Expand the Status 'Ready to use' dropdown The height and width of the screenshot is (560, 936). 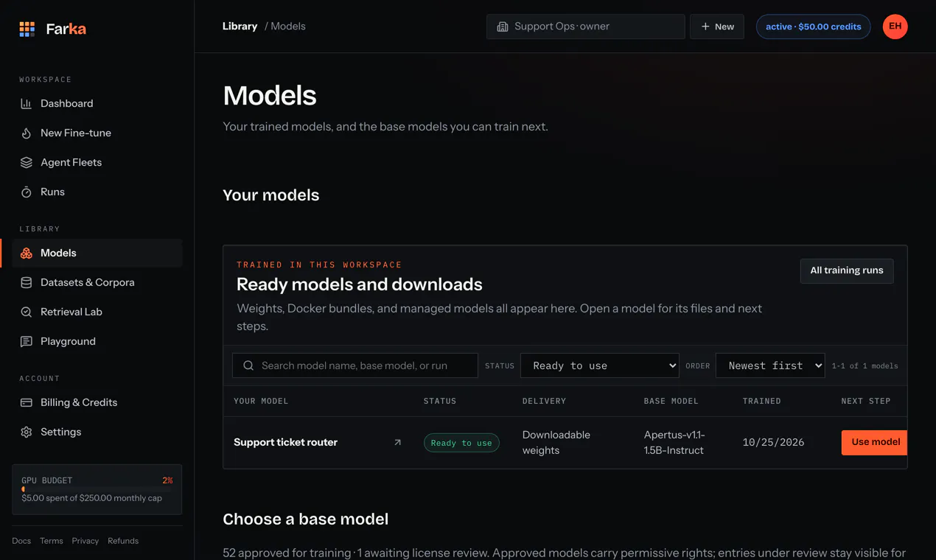(x=600, y=365)
